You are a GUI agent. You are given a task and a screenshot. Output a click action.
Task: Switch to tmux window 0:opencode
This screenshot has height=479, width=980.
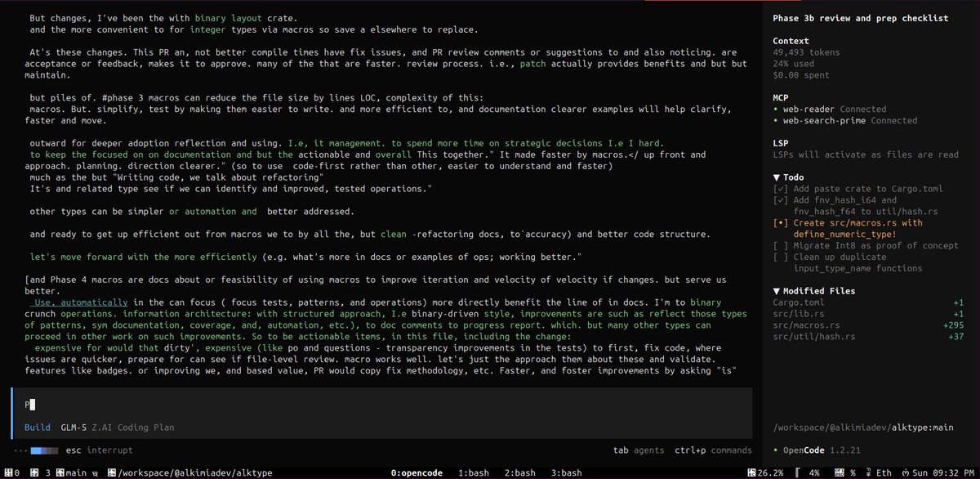(416, 472)
